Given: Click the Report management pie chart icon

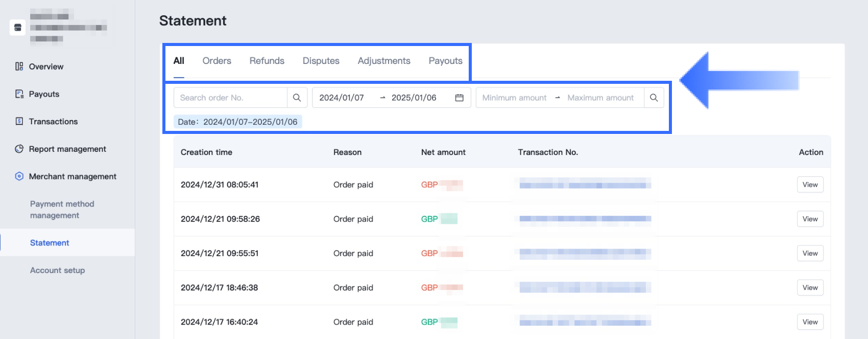Looking at the screenshot, I should [x=19, y=149].
